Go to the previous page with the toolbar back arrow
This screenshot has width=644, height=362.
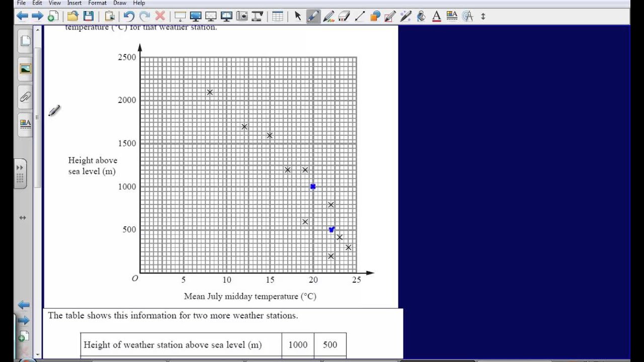[x=22, y=16]
